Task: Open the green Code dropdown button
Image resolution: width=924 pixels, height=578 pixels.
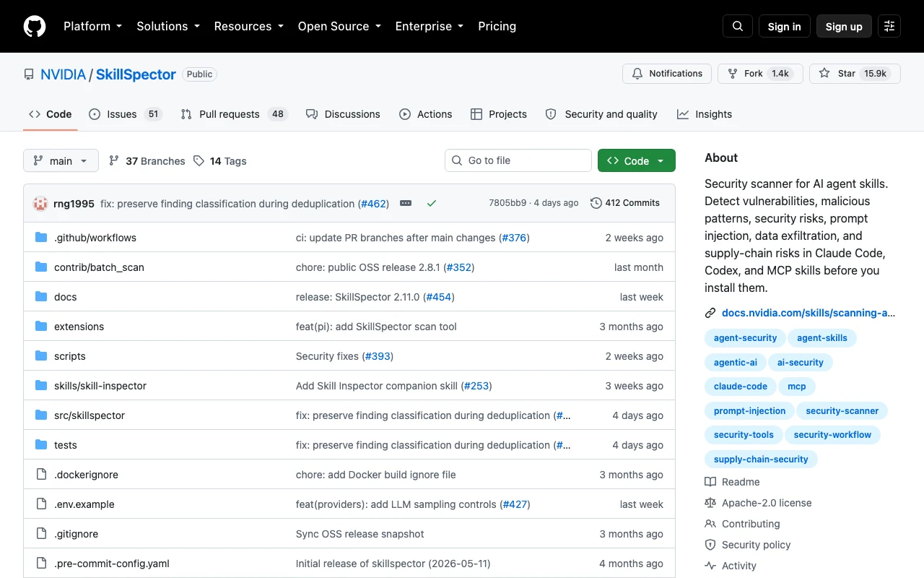Action: 637,160
